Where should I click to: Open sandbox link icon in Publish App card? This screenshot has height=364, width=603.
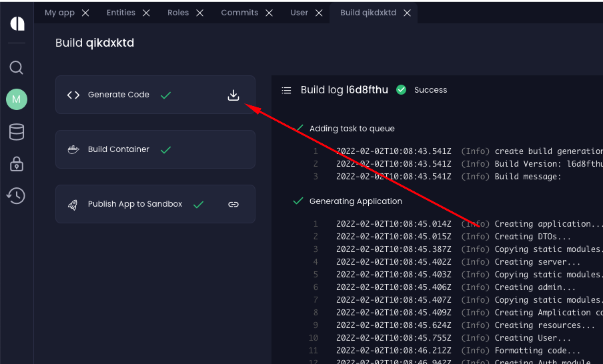[x=233, y=204]
